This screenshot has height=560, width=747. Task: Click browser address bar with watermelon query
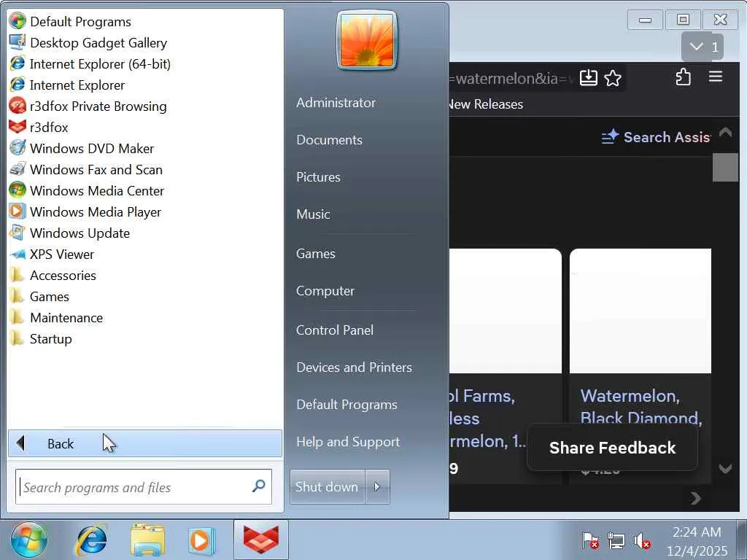coord(512,78)
